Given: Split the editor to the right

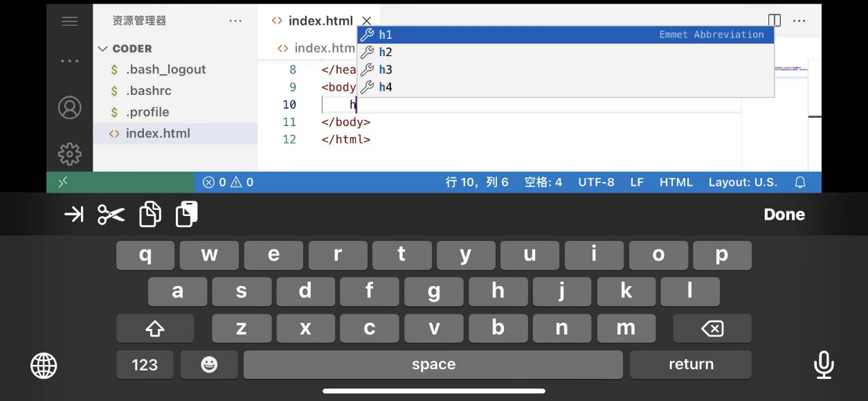Looking at the screenshot, I should click(x=774, y=21).
